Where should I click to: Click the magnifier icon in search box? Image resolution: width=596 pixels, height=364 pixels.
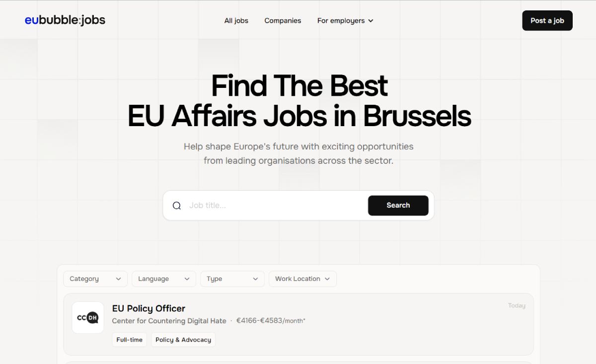click(x=177, y=206)
